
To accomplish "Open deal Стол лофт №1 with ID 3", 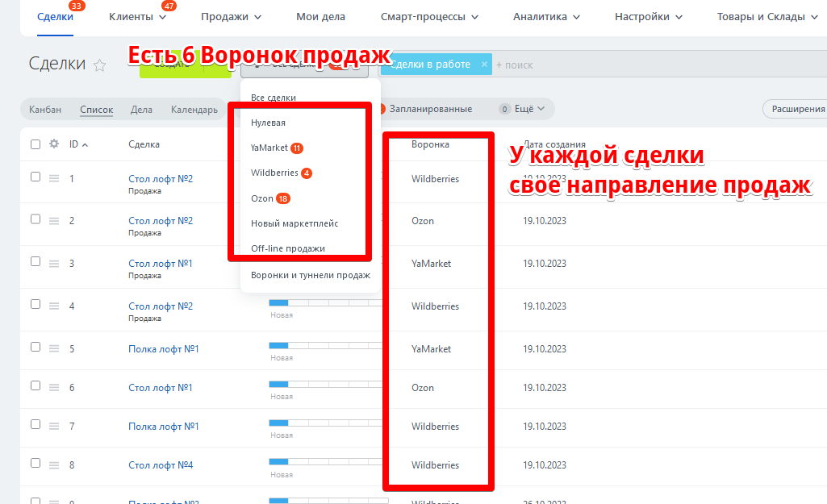I will (161, 264).
